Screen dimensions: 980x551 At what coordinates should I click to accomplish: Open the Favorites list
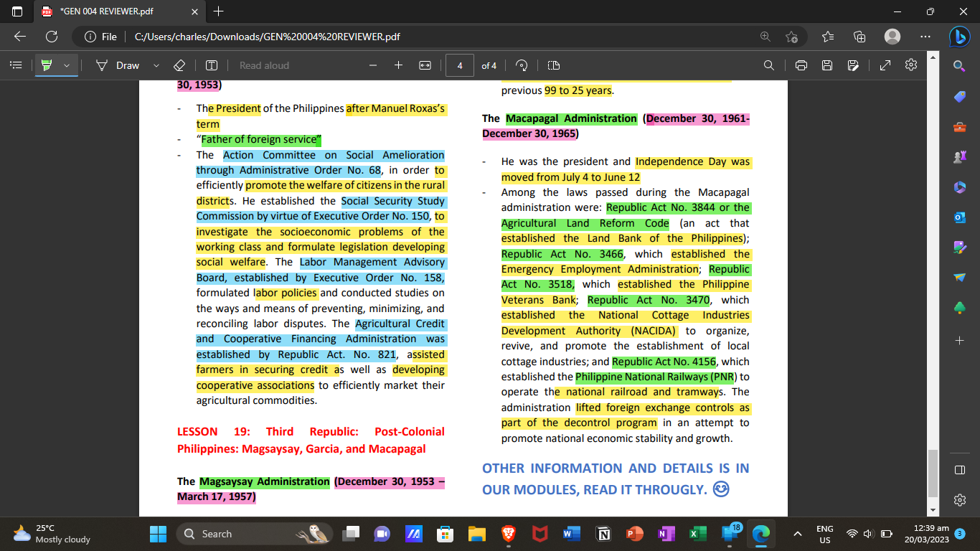click(828, 37)
